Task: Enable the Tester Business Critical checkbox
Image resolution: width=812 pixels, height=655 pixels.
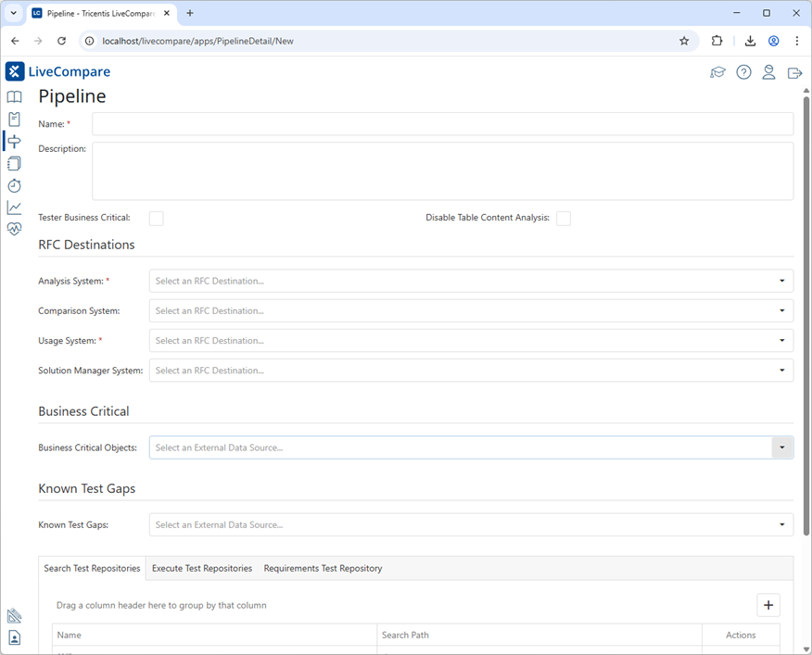Action: tap(156, 218)
